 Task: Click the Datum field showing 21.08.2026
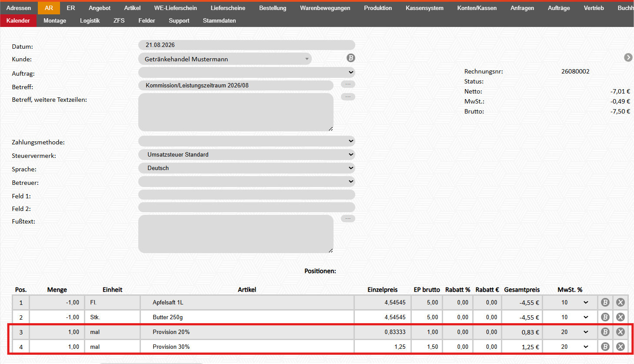[247, 45]
